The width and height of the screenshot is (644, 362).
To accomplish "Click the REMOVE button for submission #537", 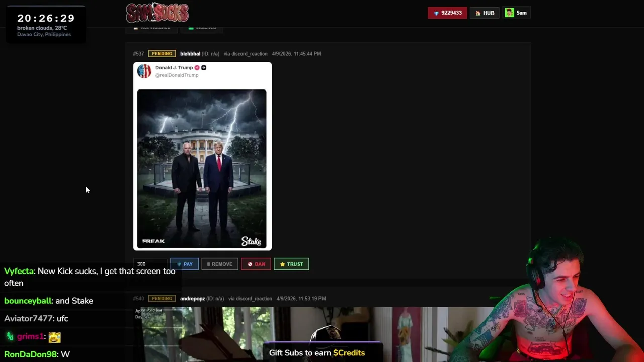I will 220,264.
